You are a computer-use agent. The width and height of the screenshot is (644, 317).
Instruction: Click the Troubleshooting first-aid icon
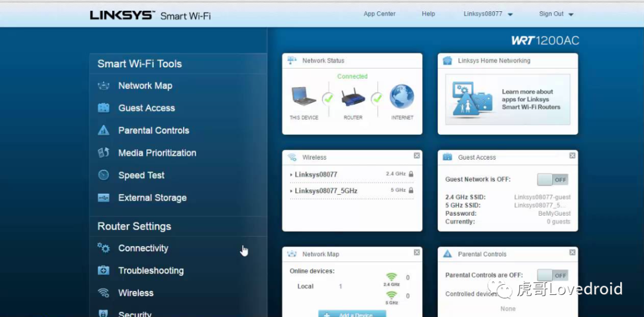[x=103, y=271]
